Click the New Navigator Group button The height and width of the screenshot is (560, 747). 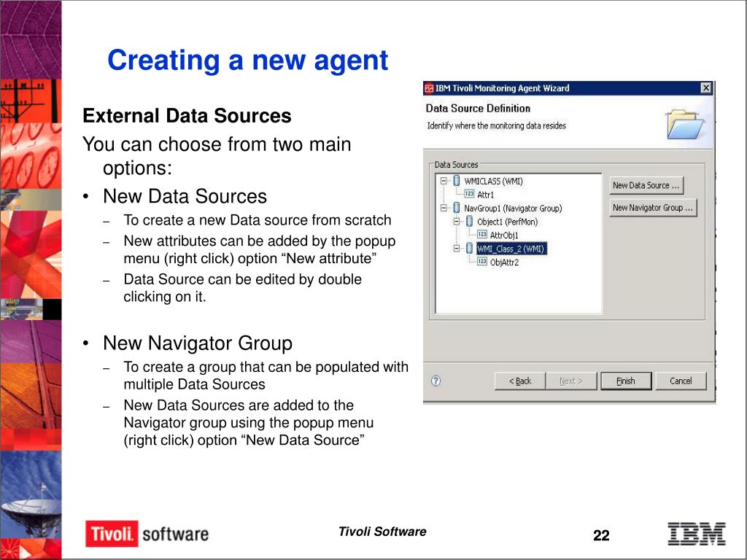click(x=653, y=208)
